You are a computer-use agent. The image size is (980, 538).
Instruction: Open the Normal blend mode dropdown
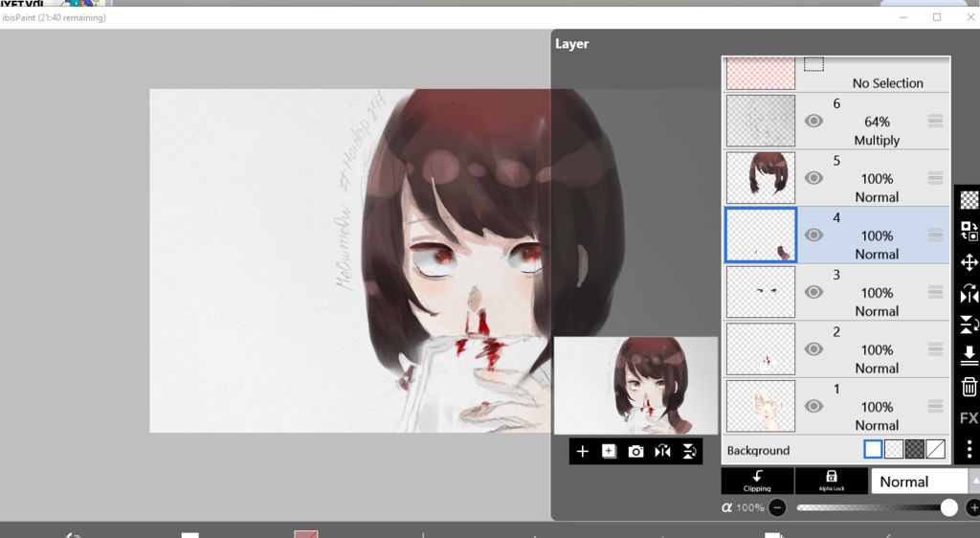[920, 482]
